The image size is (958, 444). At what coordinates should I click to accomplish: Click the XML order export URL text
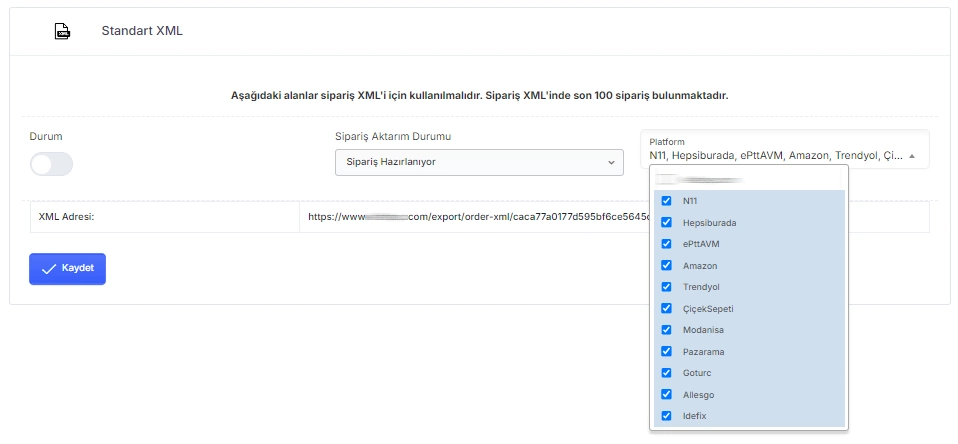478,216
